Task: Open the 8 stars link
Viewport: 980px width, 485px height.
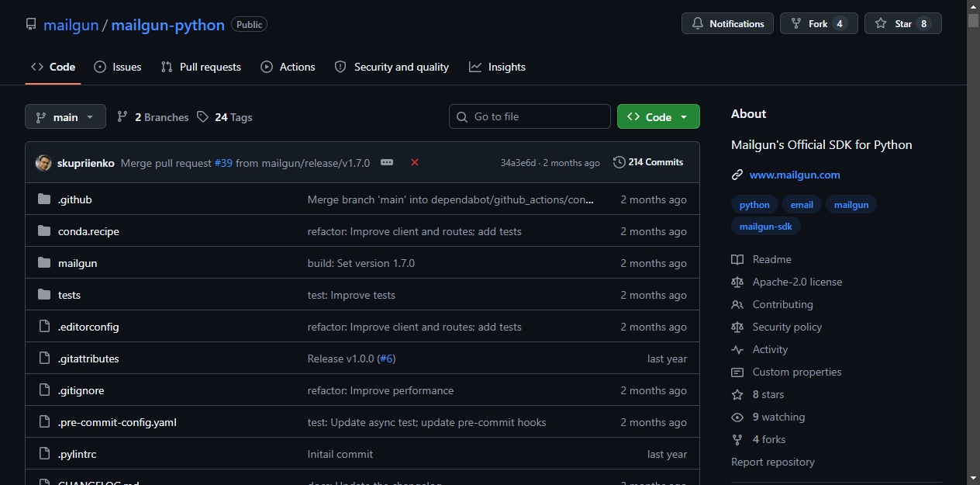Action: coord(768,394)
